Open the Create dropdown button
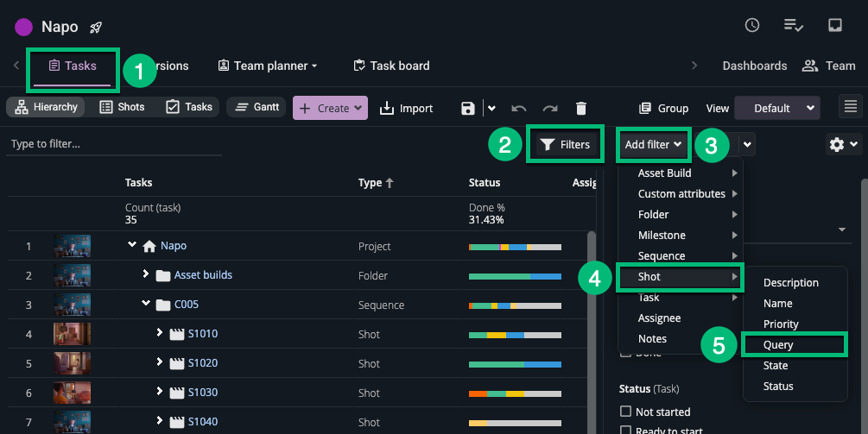Viewport: 868px width, 434px height. [331, 108]
